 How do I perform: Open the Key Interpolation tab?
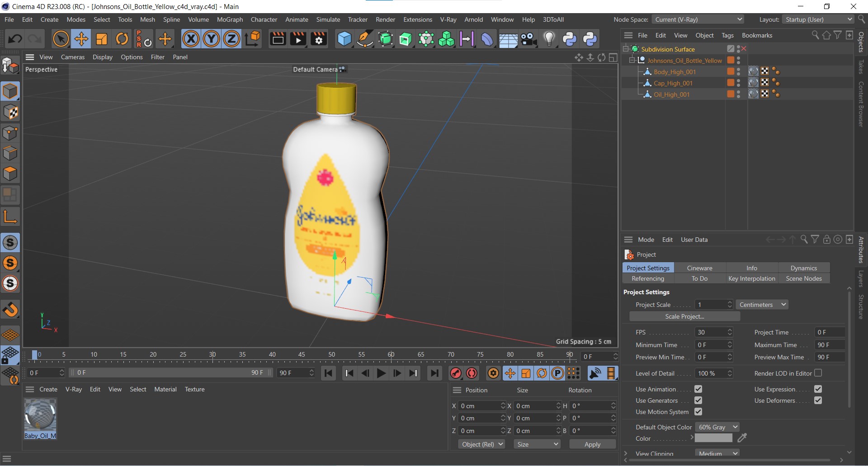(751, 278)
